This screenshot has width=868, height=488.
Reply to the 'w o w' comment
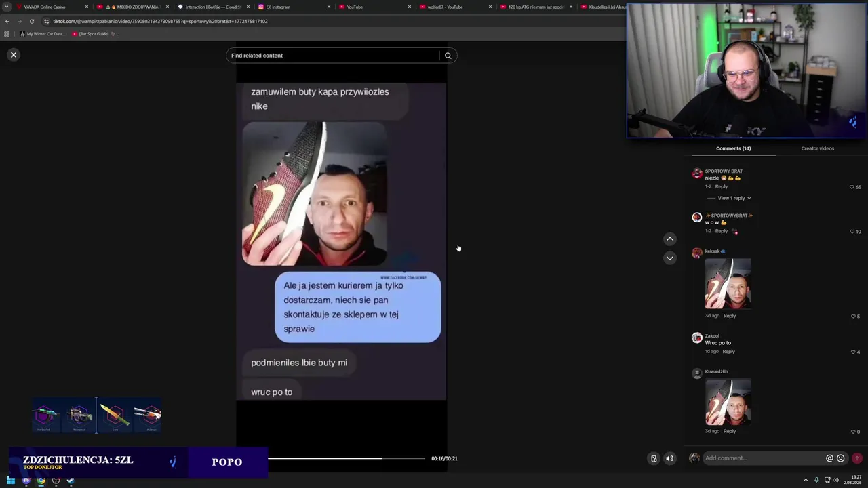[722, 231]
